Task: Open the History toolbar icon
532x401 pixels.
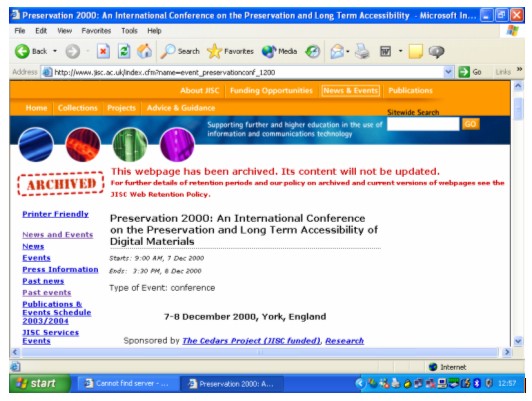Action: tap(312, 52)
